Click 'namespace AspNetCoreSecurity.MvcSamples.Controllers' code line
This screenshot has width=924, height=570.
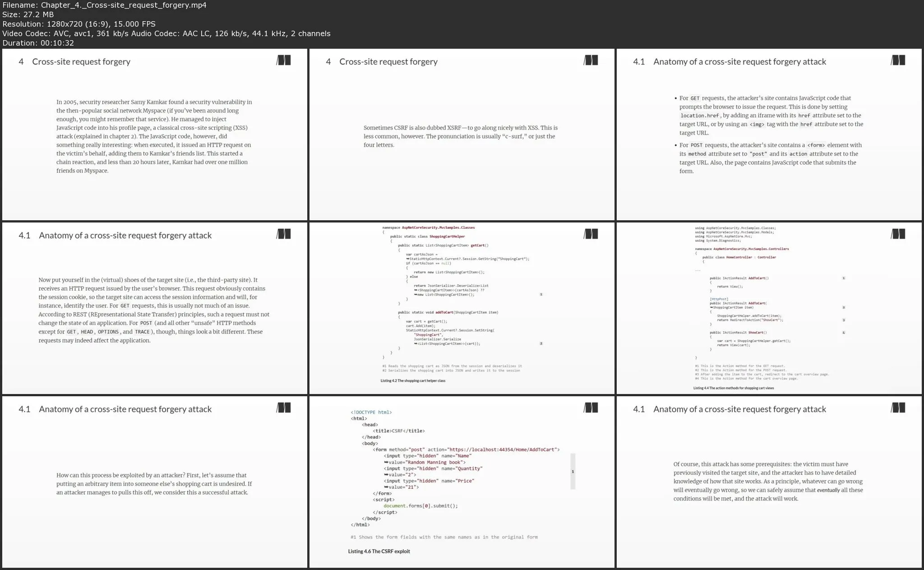coord(742,249)
